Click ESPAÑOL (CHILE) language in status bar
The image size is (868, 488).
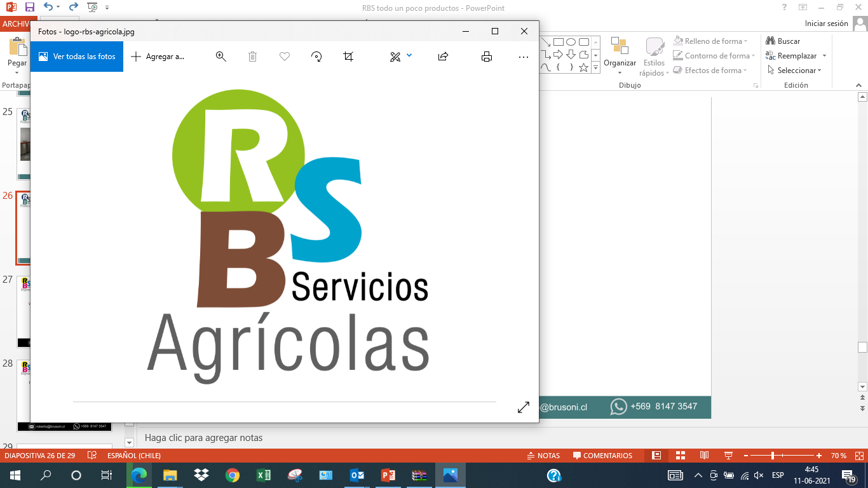133,456
